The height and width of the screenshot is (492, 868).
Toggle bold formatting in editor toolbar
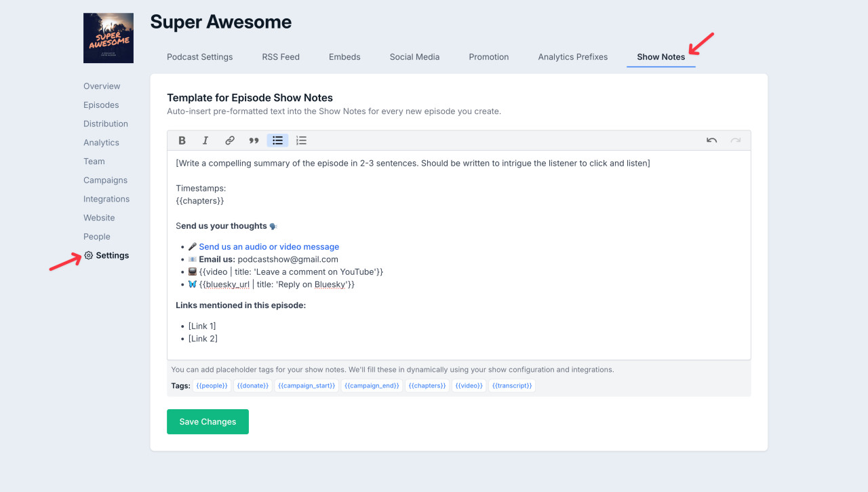click(182, 140)
